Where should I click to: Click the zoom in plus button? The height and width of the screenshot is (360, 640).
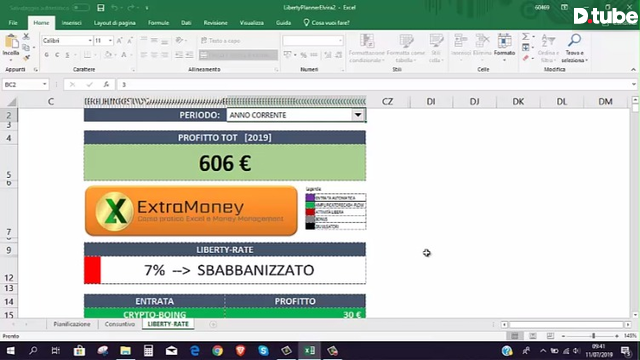tap(617, 336)
